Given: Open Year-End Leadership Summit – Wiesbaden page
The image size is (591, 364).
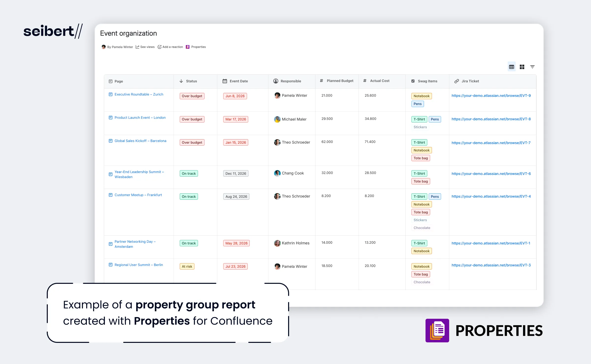Looking at the screenshot, I should click(139, 174).
